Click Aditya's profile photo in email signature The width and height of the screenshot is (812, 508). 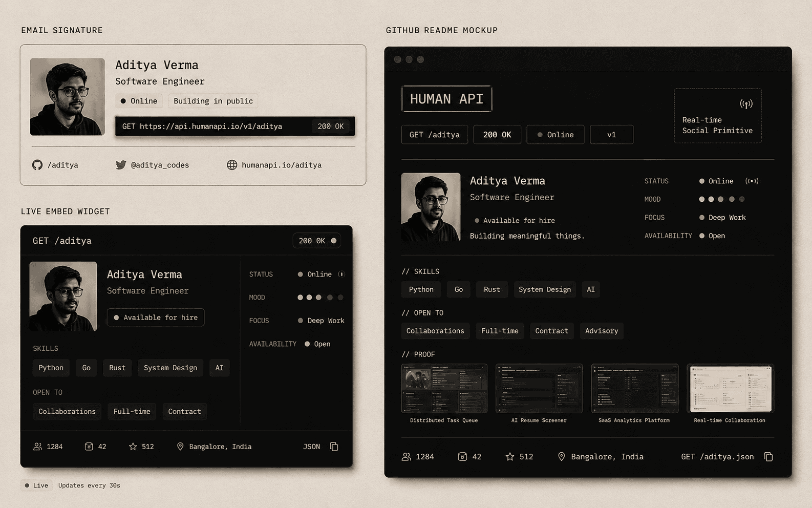tap(67, 97)
